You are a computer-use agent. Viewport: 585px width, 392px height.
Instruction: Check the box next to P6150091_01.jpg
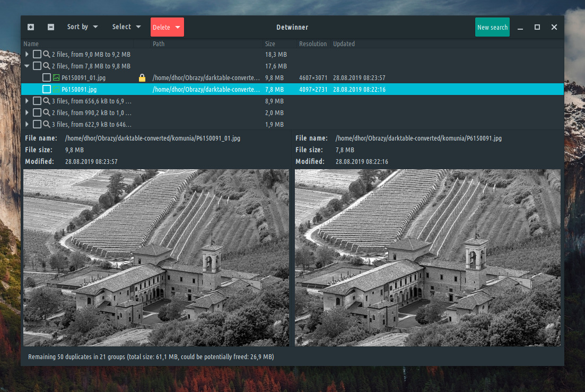47,77
